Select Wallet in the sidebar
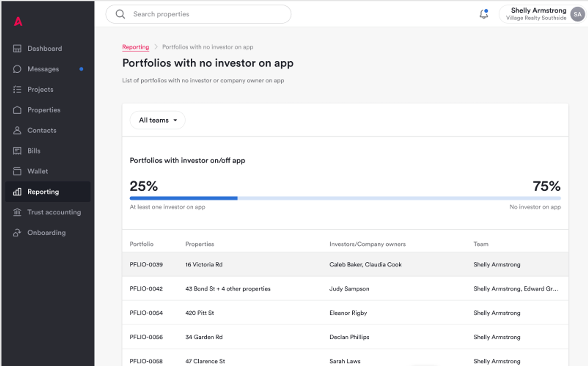The height and width of the screenshot is (366, 588). pos(38,171)
